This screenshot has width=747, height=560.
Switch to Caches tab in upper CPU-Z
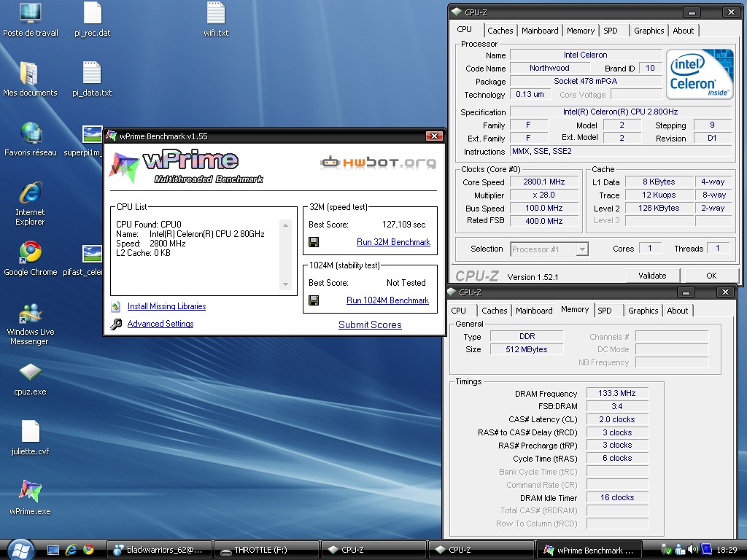coord(500,31)
